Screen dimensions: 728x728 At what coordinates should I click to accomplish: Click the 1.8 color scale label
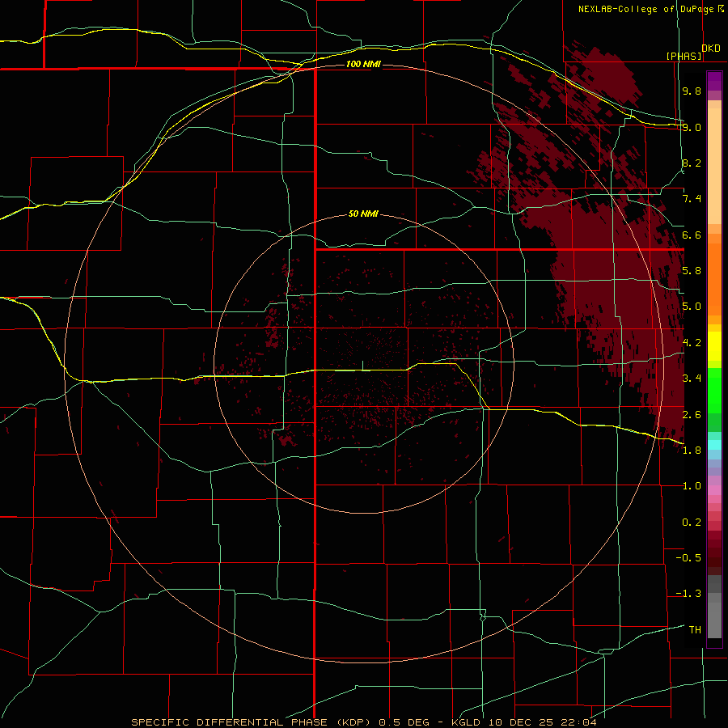tap(692, 451)
